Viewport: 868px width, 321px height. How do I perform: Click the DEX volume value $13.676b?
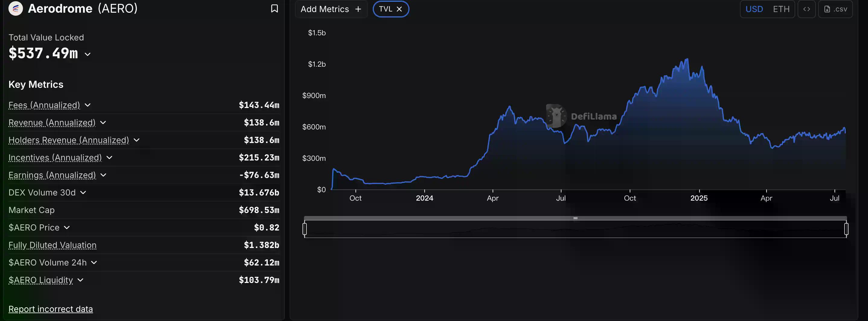tap(259, 192)
